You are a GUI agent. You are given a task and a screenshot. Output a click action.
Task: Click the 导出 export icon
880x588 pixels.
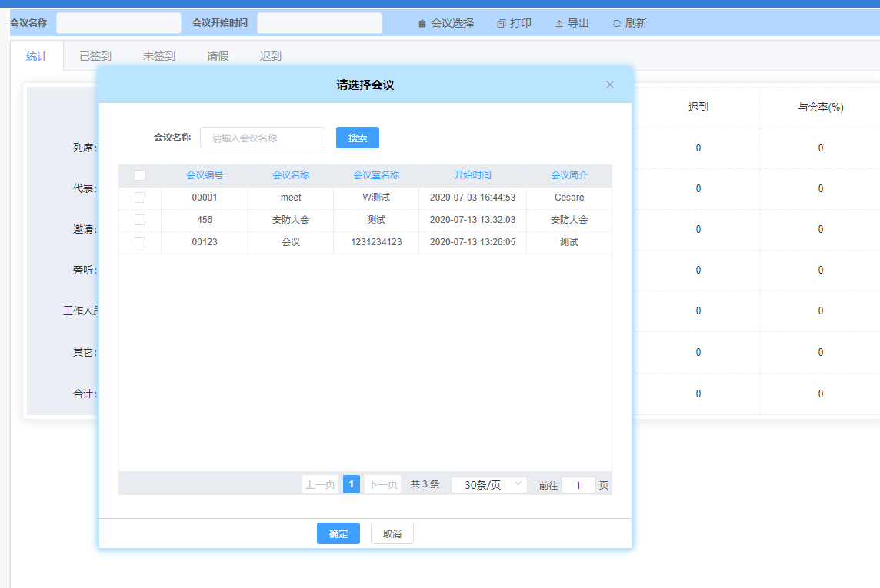pyautogui.click(x=559, y=24)
